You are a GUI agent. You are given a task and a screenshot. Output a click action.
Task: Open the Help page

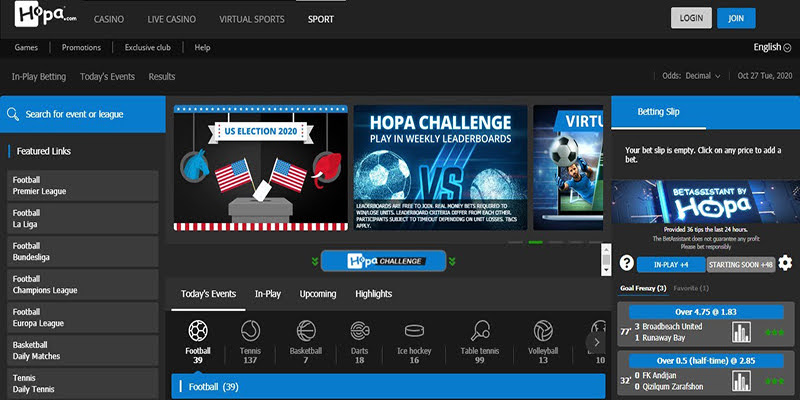tap(202, 47)
